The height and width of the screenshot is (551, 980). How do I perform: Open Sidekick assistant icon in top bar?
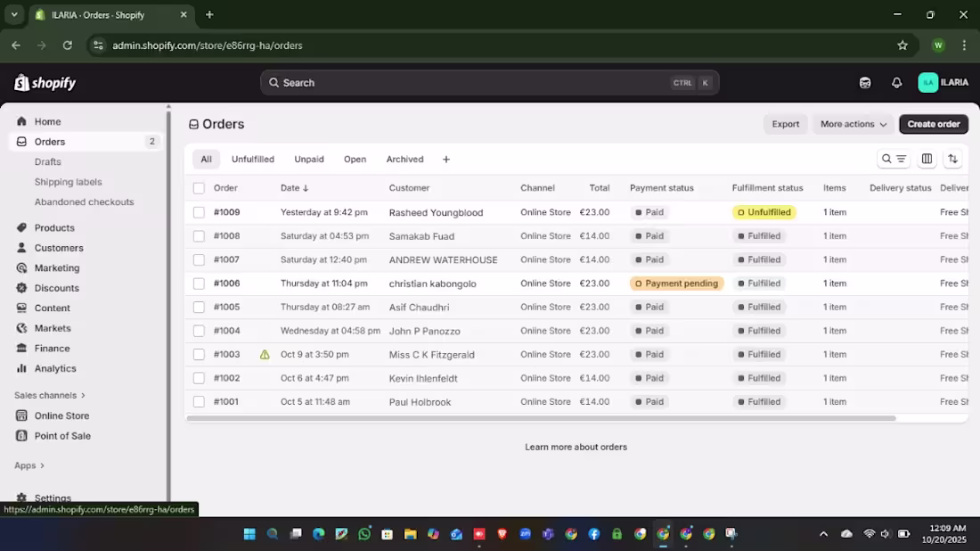click(x=865, y=83)
